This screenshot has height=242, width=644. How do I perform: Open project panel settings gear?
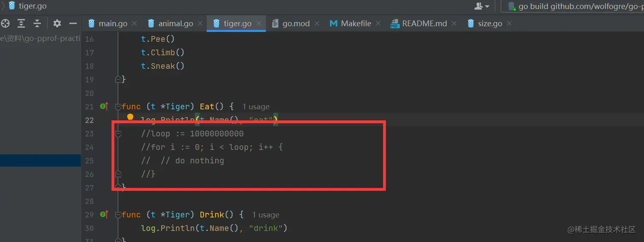pos(57,23)
